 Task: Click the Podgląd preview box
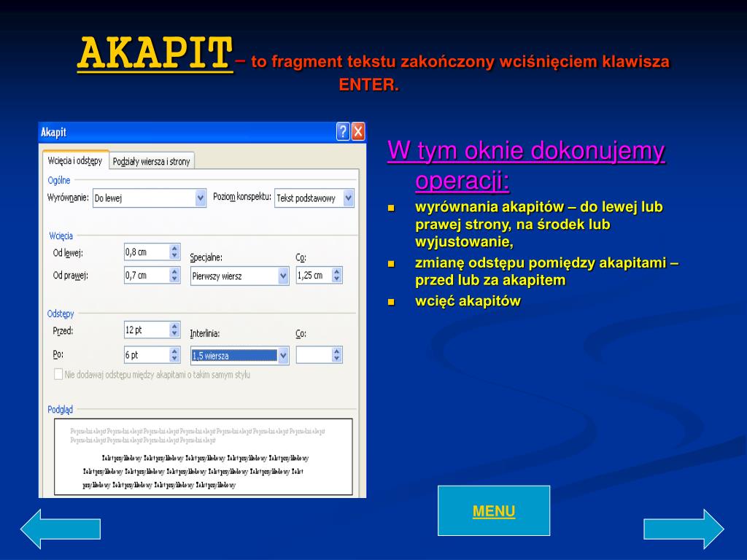point(204,456)
